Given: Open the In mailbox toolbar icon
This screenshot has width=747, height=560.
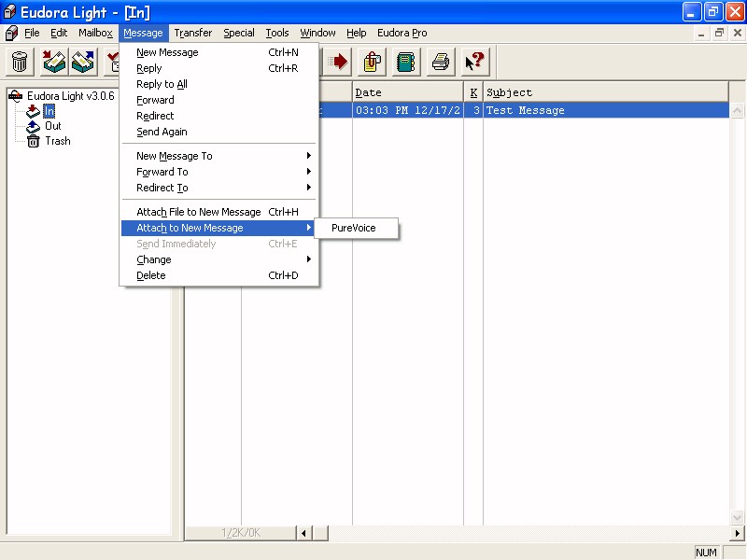Looking at the screenshot, I should coord(54,62).
